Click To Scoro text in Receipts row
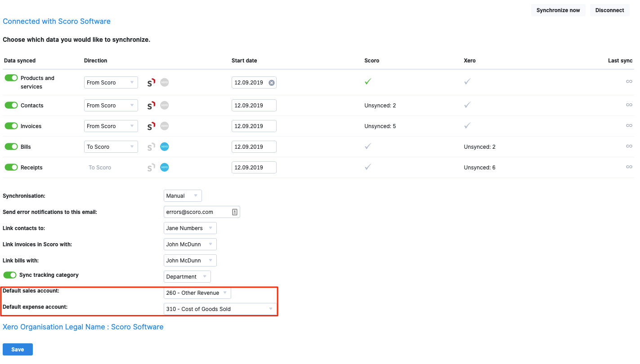 [x=100, y=168]
